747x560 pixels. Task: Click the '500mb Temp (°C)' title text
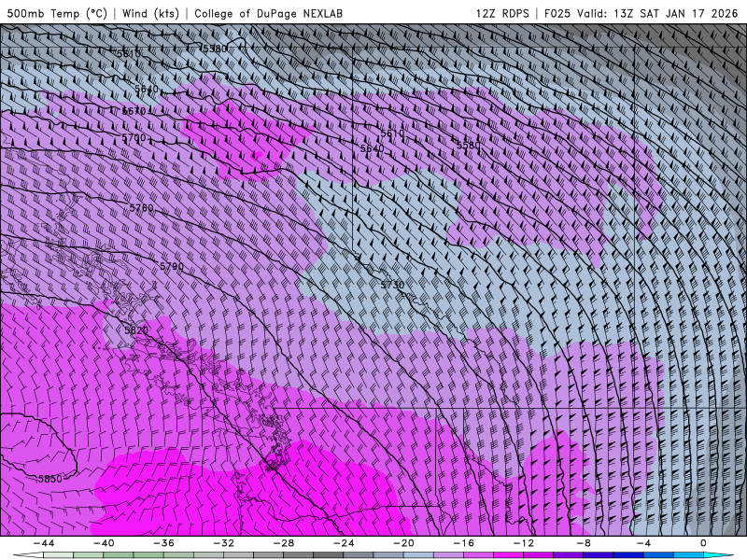click(55, 14)
